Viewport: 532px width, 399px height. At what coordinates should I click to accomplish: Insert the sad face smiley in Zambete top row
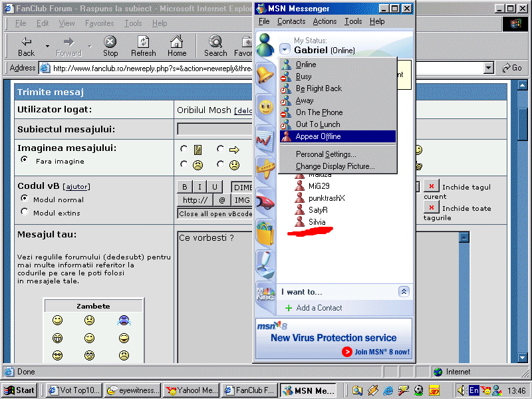89,320
